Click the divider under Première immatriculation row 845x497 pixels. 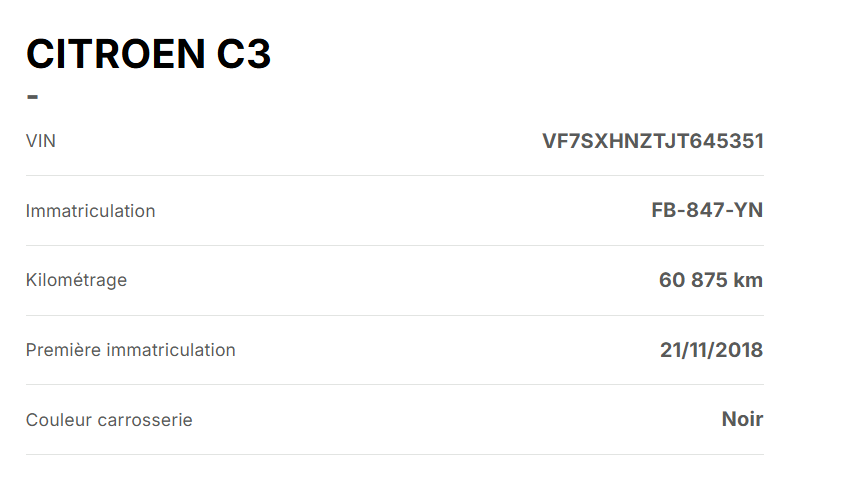[x=395, y=385]
